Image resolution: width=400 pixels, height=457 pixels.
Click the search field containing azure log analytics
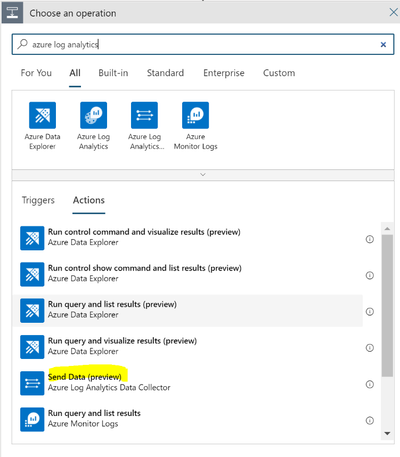(203, 44)
